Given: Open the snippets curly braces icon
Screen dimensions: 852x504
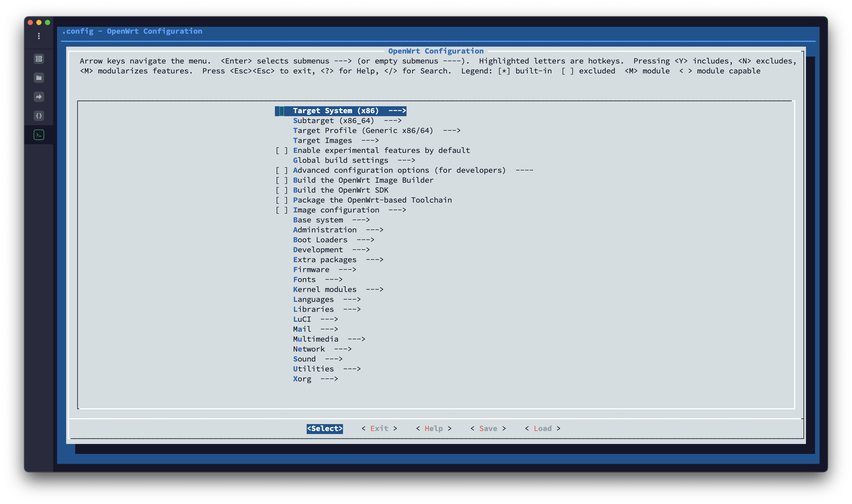Looking at the screenshot, I should click(x=39, y=116).
